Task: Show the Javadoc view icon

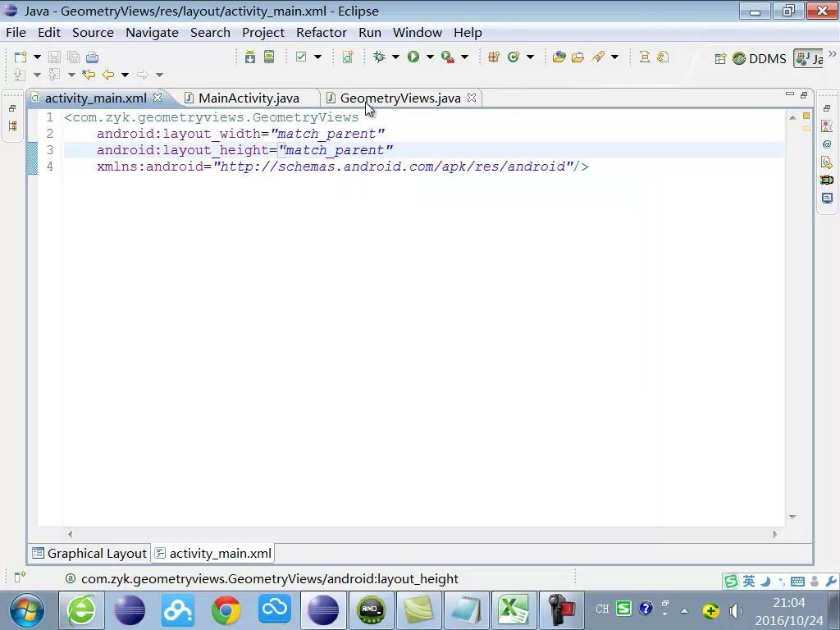Action: coord(827,144)
